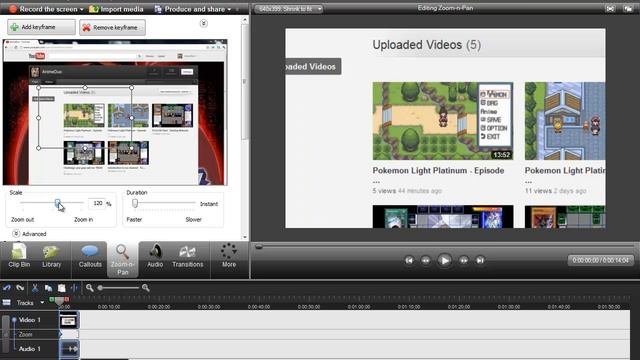
Task: Jump to next clip button
Action: pos(480,260)
